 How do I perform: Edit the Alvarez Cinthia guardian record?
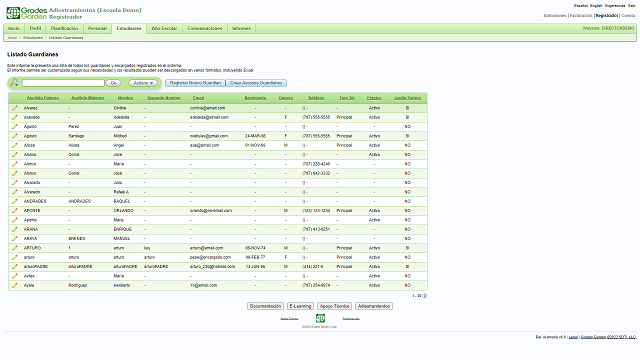pos(15,108)
